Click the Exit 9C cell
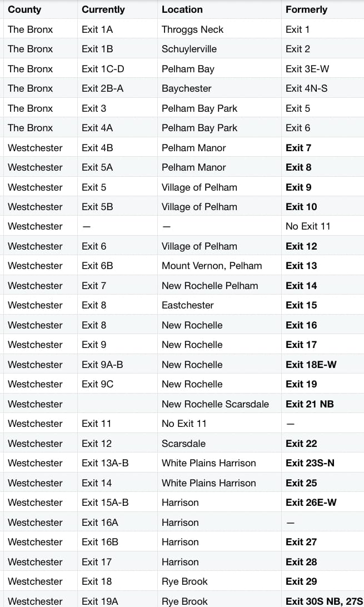The width and height of the screenshot is (364, 607). click(98, 384)
